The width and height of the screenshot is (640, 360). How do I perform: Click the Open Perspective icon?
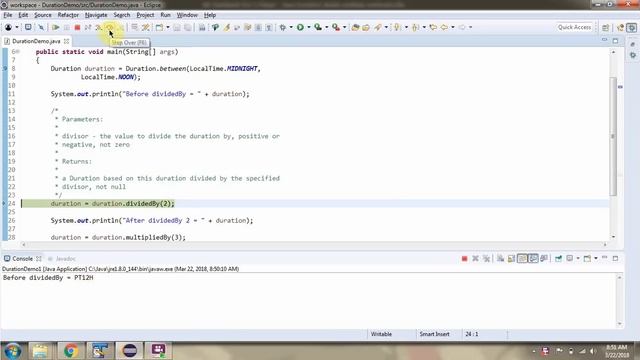pyautogui.click(x=606, y=27)
